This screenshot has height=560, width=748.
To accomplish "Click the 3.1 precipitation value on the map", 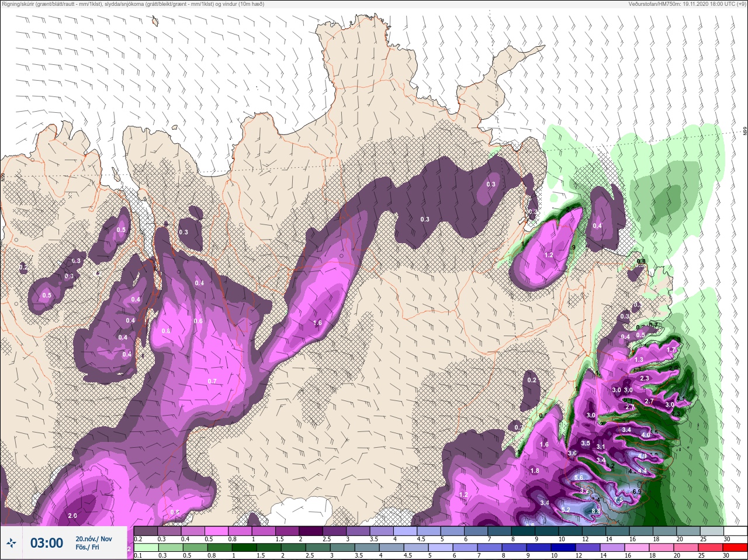I will coord(601,447).
